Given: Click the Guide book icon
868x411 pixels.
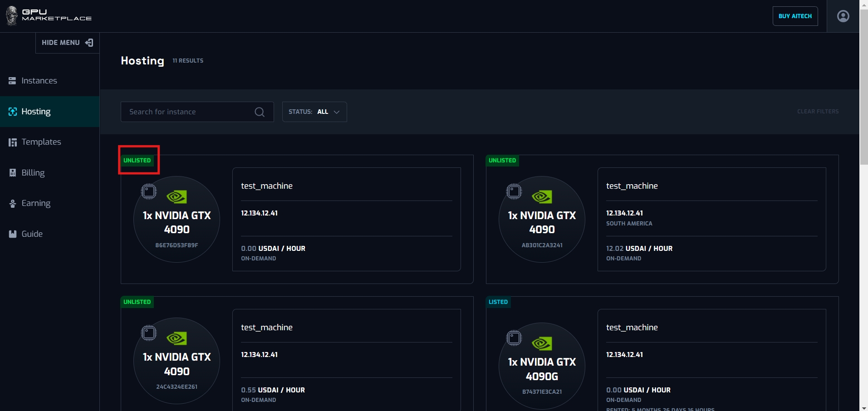Looking at the screenshot, I should click(x=12, y=234).
